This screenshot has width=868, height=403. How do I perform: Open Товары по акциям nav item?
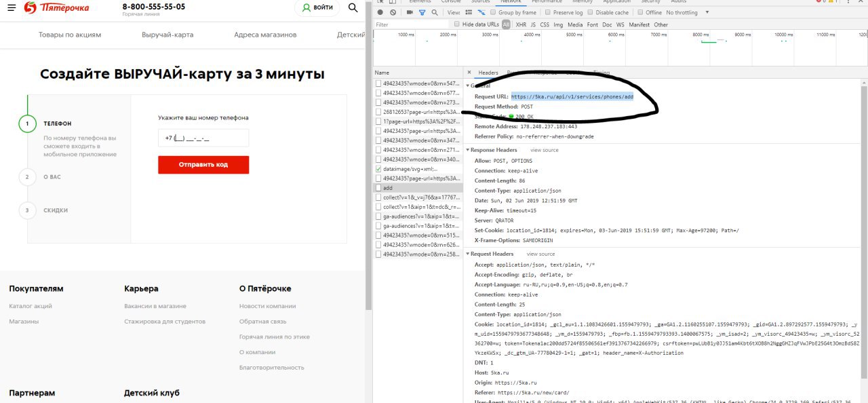(x=70, y=35)
